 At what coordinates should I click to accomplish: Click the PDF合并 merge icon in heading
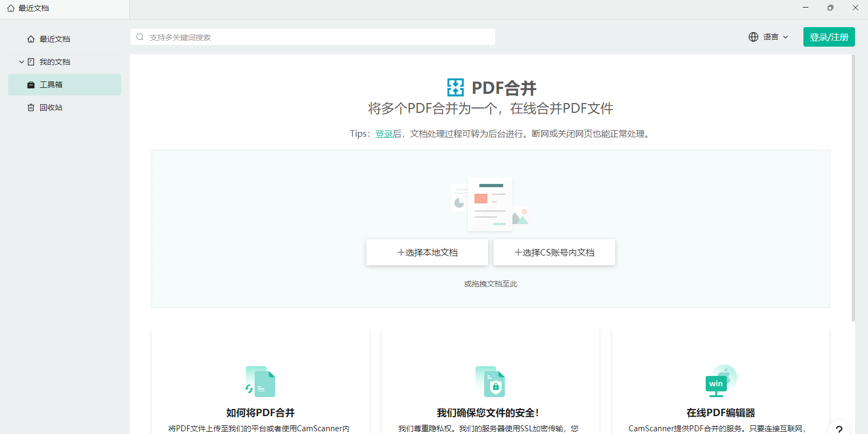tap(455, 87)
